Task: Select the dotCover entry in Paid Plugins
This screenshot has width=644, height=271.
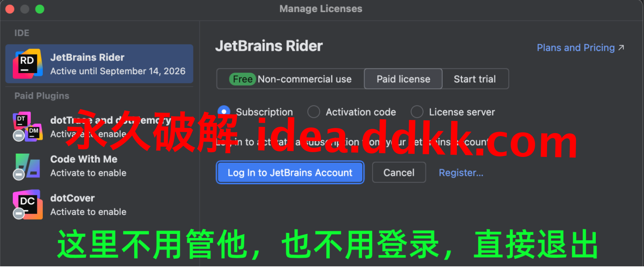Action: coord(99,205)
